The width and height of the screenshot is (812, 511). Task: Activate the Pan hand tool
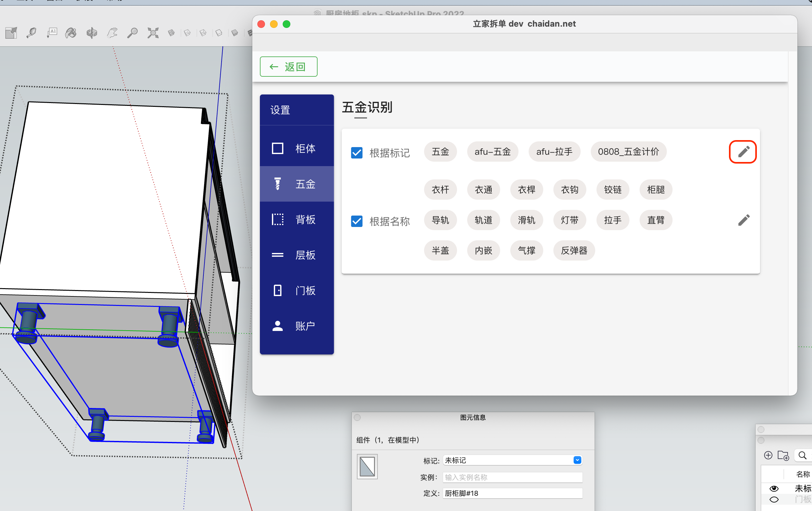[112, 33]
